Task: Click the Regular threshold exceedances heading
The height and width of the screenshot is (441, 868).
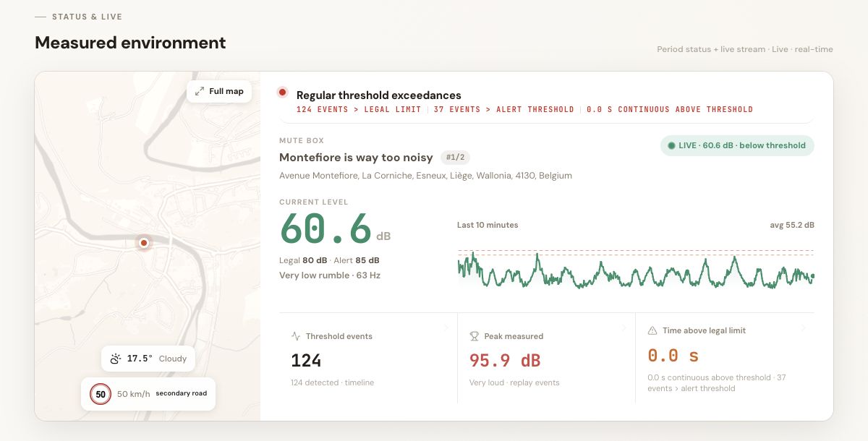Action: tap(379, 95)
